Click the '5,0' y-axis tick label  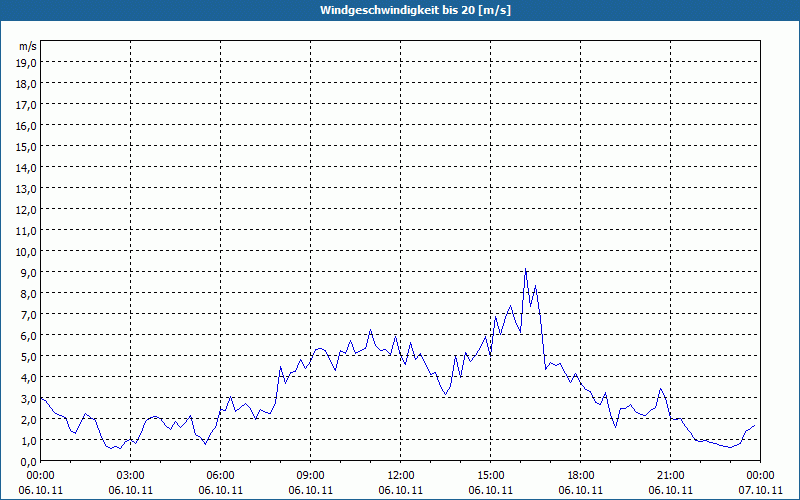(29, 357)
